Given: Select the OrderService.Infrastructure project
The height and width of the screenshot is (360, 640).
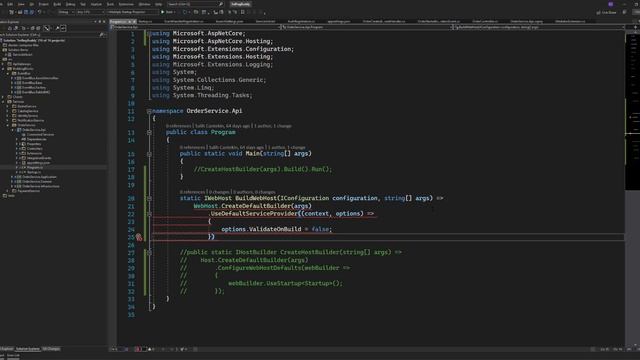Looking at the screenshot, I should click(x=40, y=187).
